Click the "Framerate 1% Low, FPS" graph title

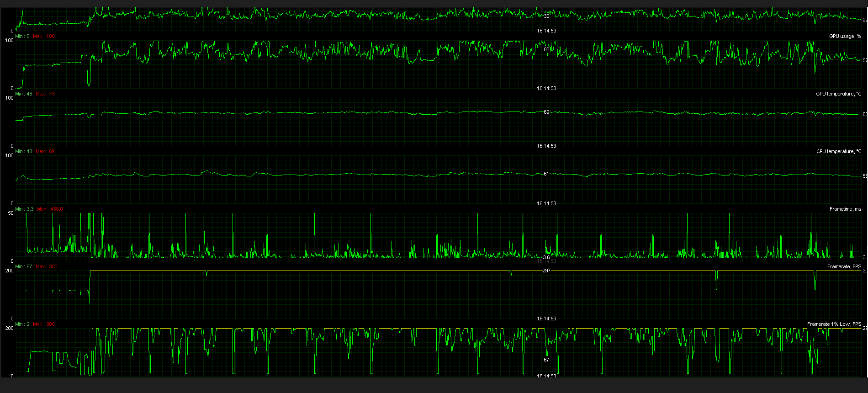click(x=834, y=324)
